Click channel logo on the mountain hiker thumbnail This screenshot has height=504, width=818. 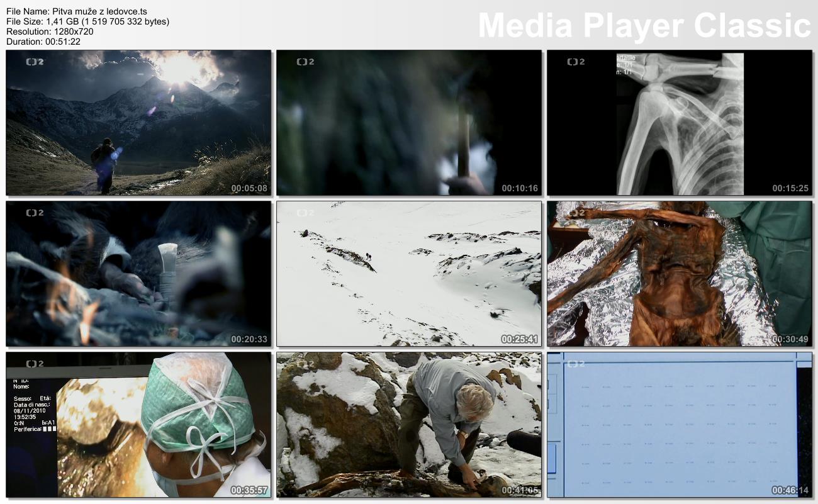coord(35,62)
